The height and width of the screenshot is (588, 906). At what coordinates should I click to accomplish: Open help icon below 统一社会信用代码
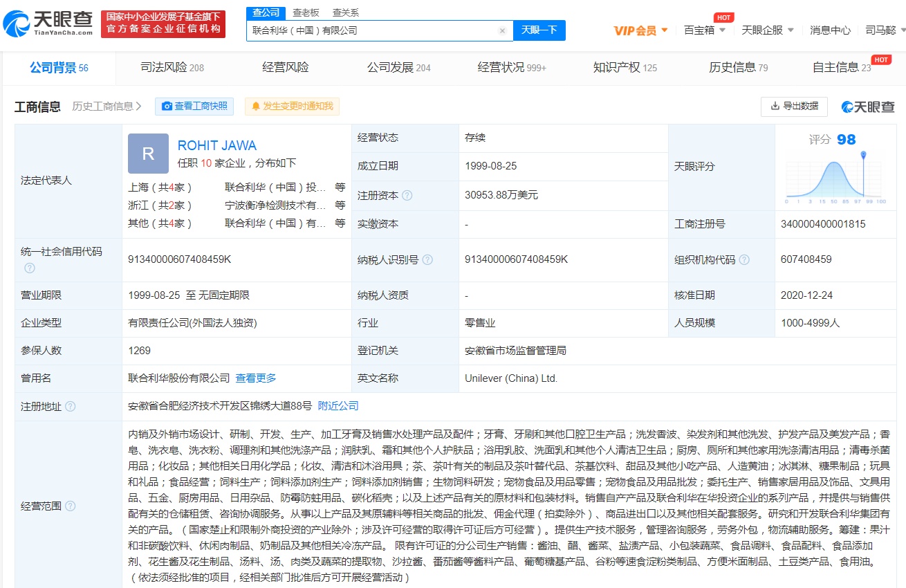point(30,268)
